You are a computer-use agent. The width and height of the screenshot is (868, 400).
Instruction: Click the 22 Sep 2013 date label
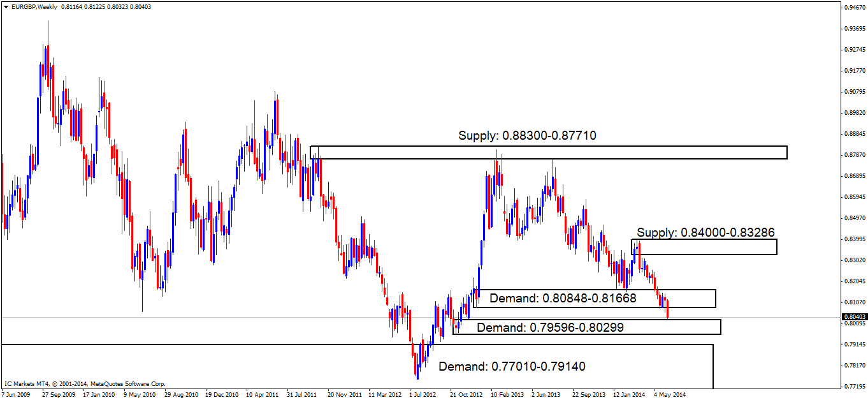tap(590, 395)
